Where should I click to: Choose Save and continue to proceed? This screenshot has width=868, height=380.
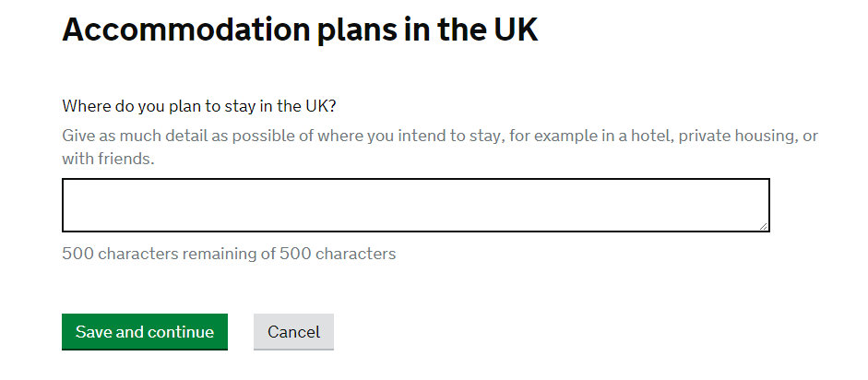(145, 332)
